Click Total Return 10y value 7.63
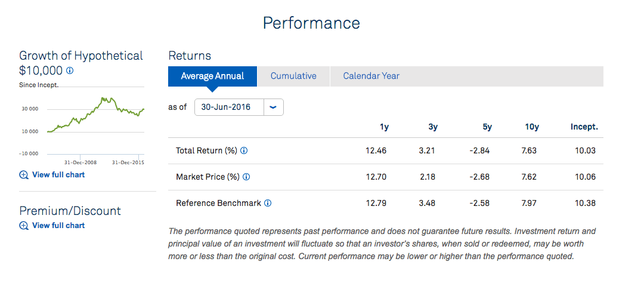Viewport: 644px width, 286px height. [x=528, y=150]
